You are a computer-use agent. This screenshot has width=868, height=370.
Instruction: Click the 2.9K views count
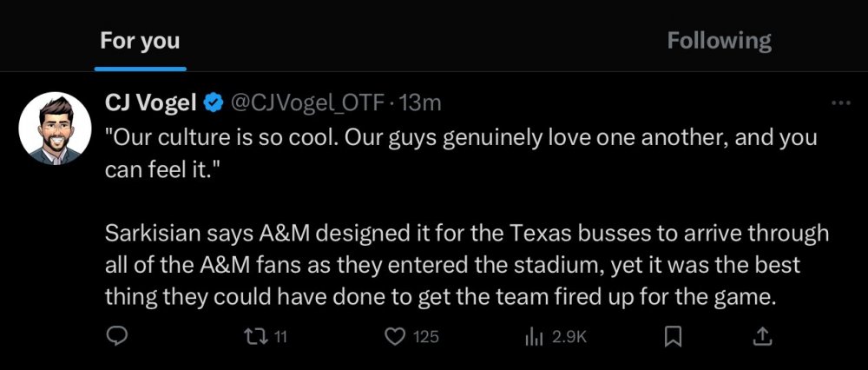(x=569, y=337)
